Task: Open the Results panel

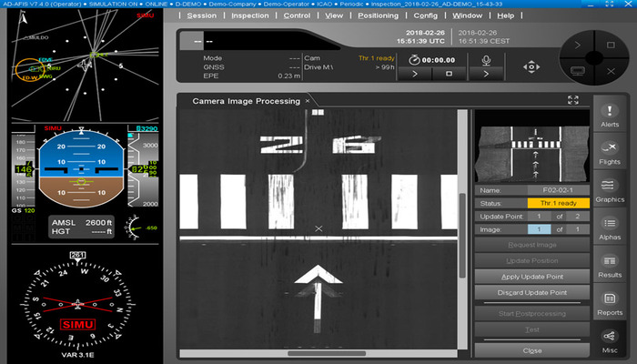Action: (x=610, y=265)
